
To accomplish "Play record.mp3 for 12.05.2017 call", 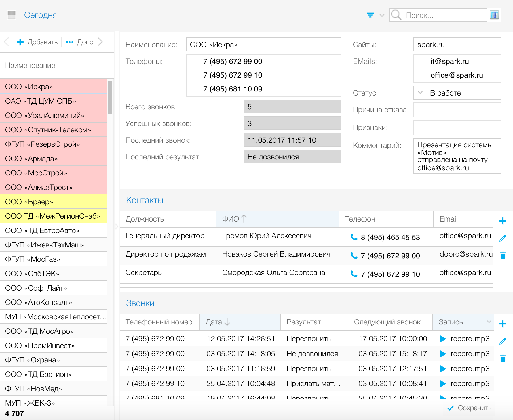I will coord(443,339).
